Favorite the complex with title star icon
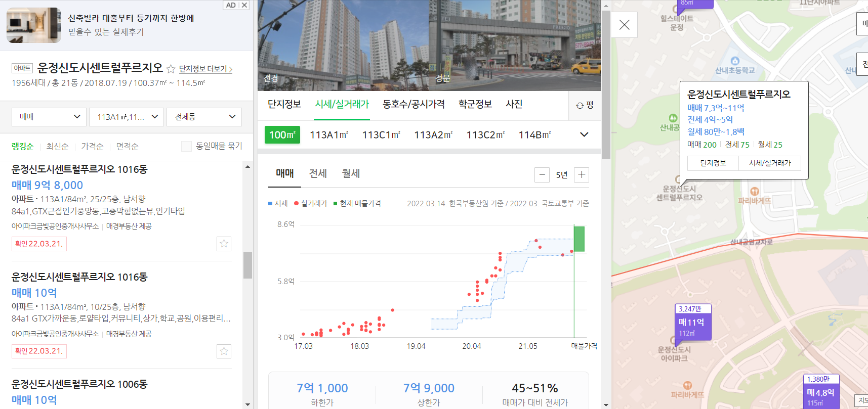The width and height of the screenshot is (868, 409). click(x=171, y=69)
